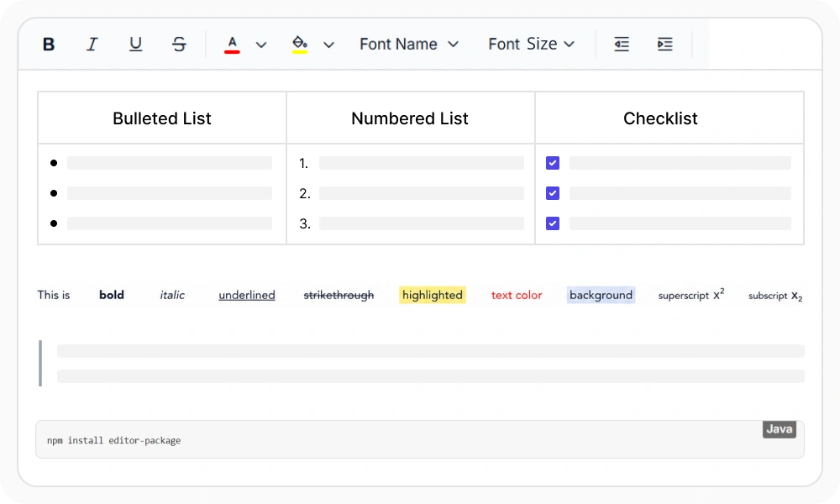Toggle Underline formatting in toolbar

pyautogui.click(x=135, y=44)
